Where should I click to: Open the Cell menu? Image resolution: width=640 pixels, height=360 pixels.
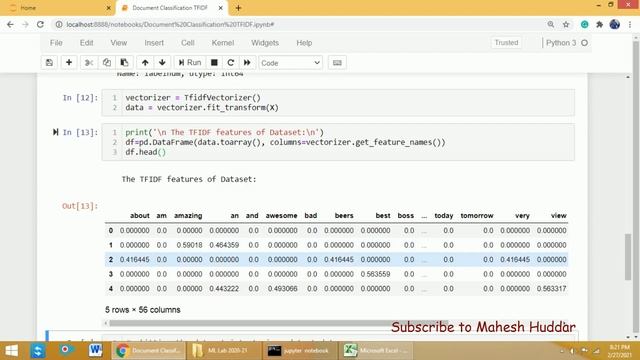[188, 43]
